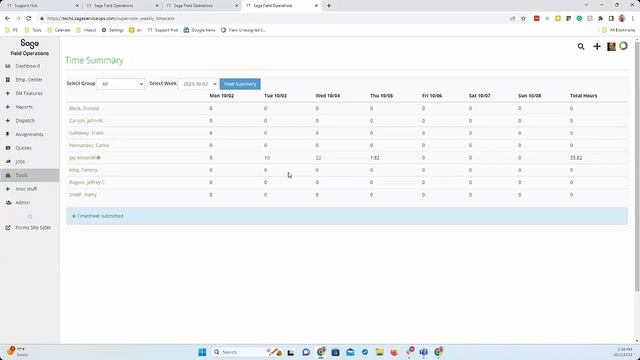Click the pin icon beside Assignments
Viewport: 640px width, 360px height.
click(x=8, y=134)
